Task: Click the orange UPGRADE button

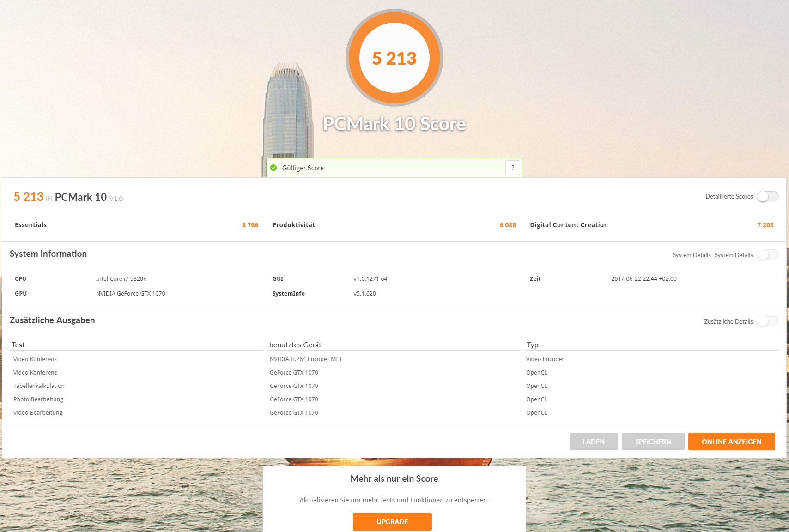Action: click(392, 521)
